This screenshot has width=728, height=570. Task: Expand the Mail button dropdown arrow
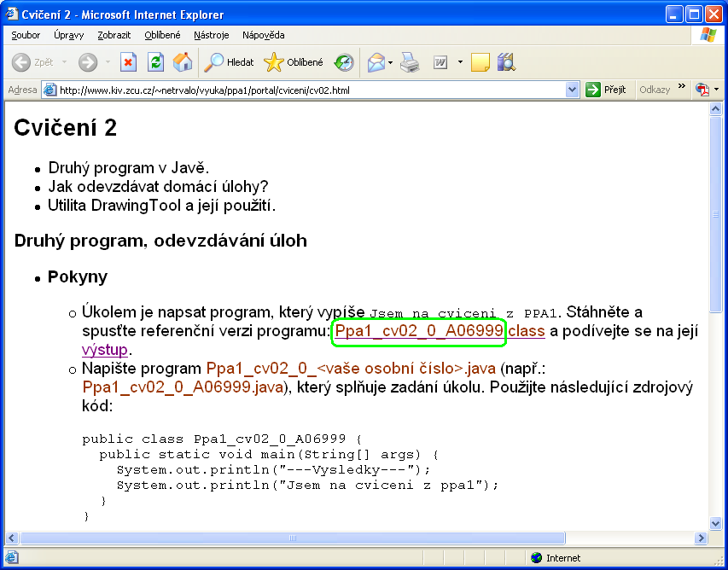[x=391, y=62]
